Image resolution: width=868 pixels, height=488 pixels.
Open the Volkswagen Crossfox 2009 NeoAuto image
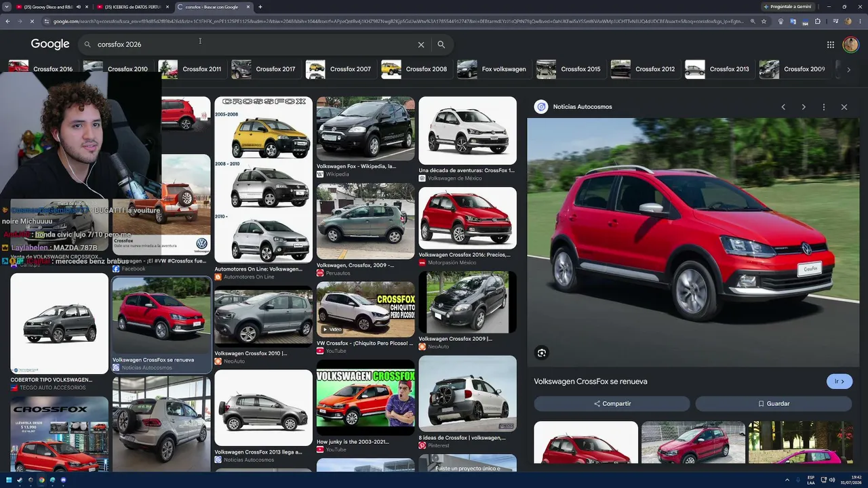pos(467,302)
